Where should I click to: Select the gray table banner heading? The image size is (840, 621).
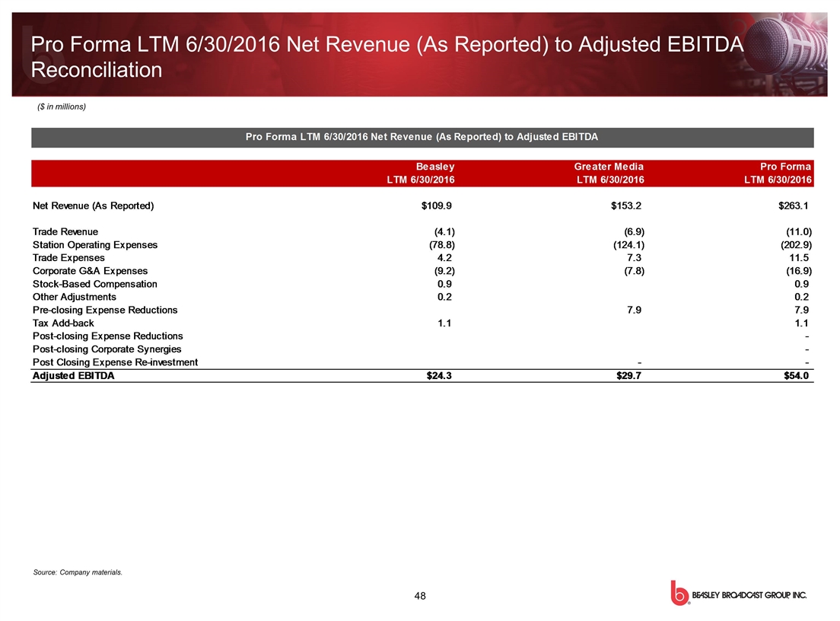422,137
